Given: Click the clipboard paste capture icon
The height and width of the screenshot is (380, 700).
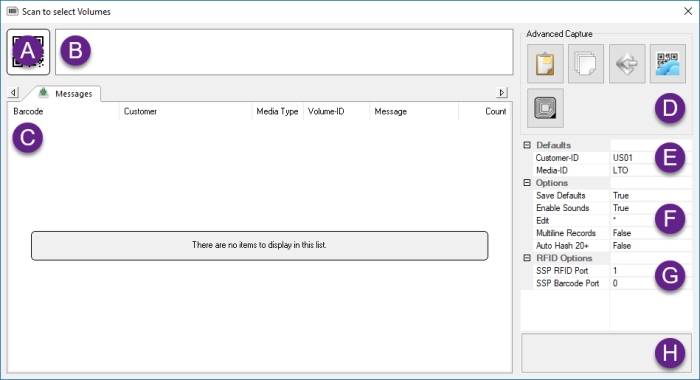Looking at the screenshot, I should pos(545,64).
